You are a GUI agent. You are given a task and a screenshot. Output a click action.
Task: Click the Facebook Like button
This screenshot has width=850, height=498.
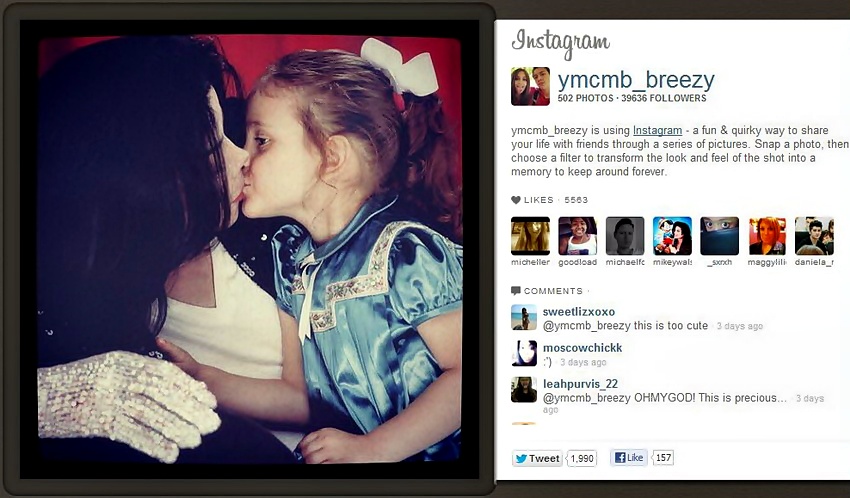[x=628, y=458]
